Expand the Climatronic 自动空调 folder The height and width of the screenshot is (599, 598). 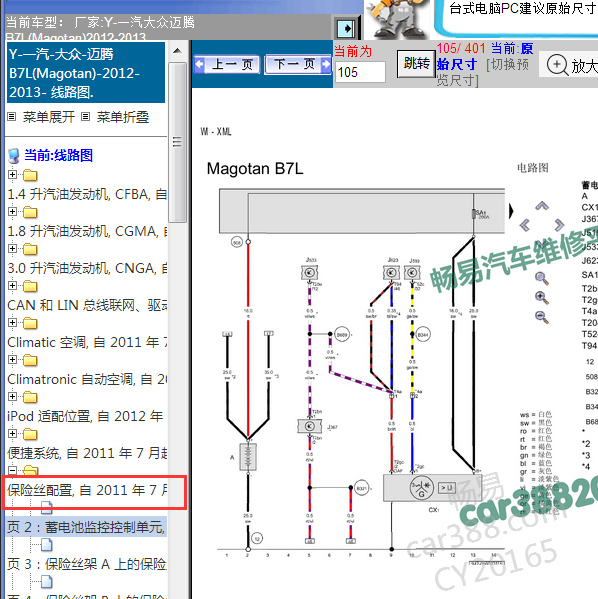click(x=12, y=359)
